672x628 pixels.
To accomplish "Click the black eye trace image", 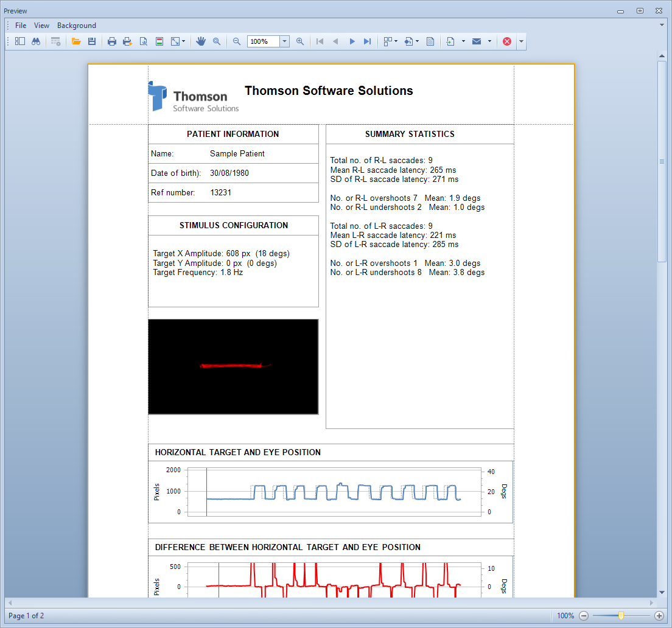I will [x=233, y=366].
